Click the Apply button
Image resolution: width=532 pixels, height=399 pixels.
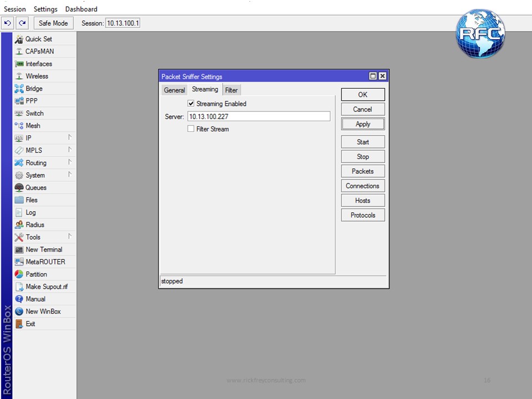(362, 124)
